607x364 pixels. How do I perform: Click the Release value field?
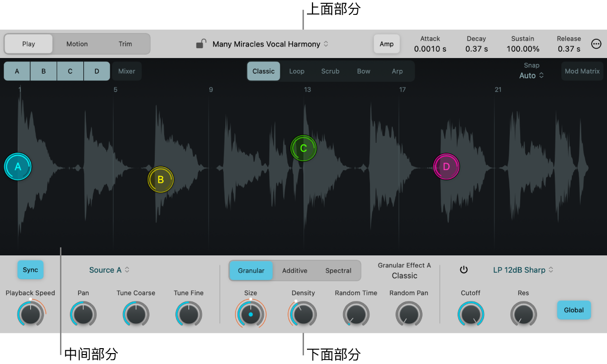569,49
